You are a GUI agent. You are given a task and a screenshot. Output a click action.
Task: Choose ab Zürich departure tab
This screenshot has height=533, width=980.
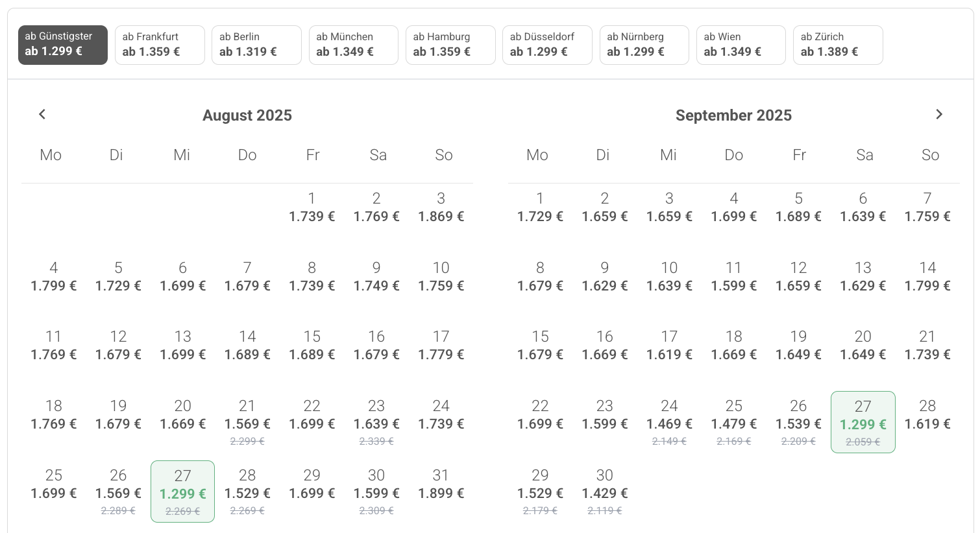tap(838, 45)
